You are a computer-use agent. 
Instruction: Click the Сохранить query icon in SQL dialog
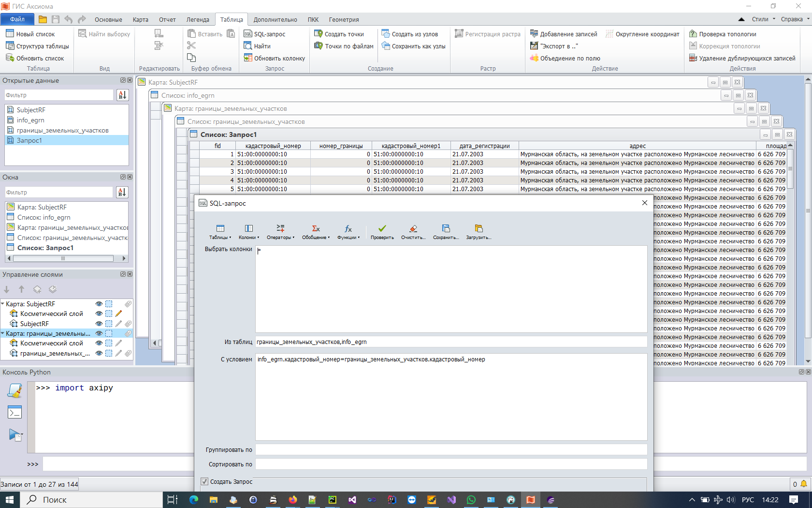pos(446,229)
